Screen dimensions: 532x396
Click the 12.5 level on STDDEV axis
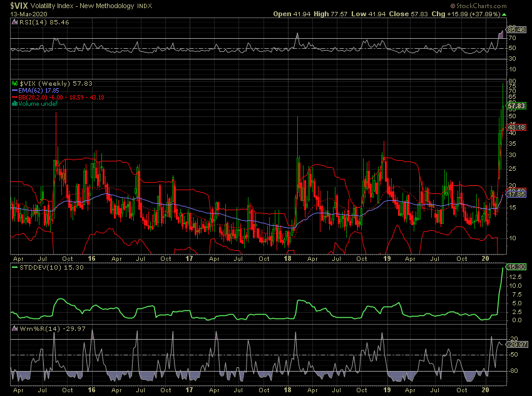tap(515, 277)
